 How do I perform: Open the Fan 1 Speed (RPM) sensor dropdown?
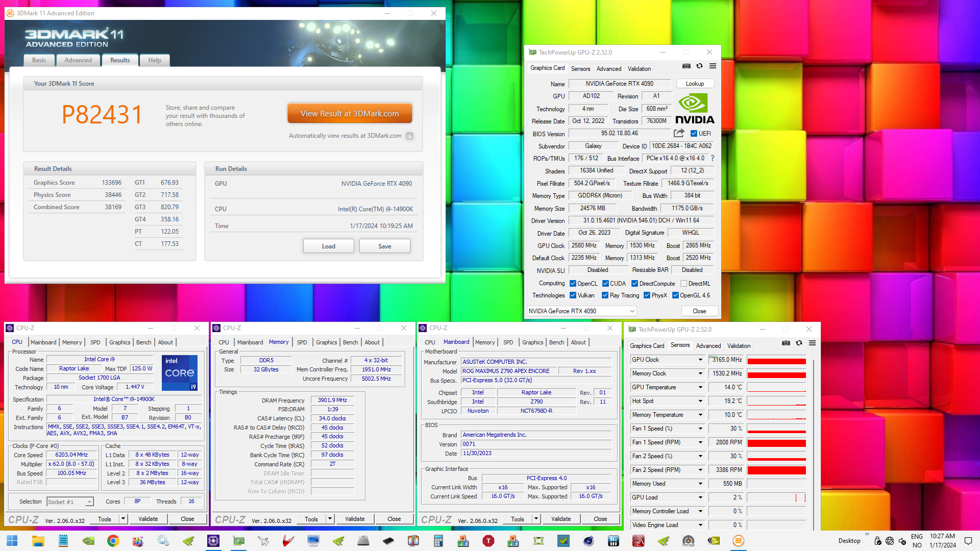click(x=700, y=442)
